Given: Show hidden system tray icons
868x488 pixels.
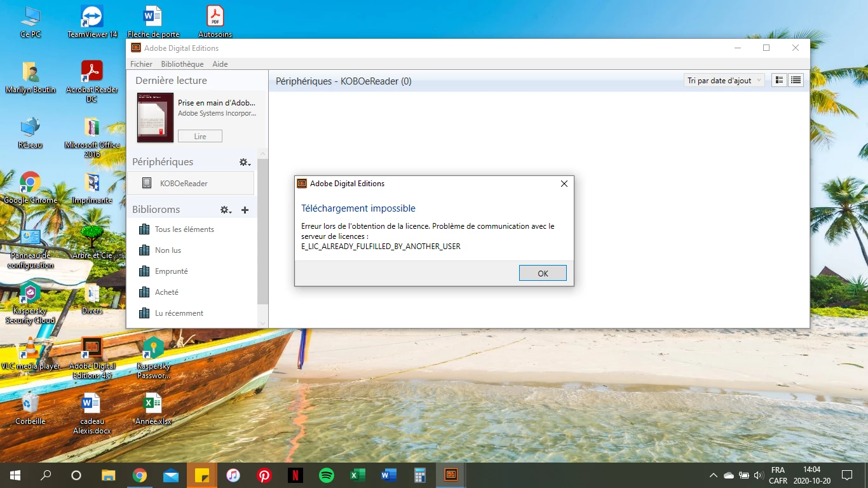Looking at the screenshot, I should pos(714,475).
